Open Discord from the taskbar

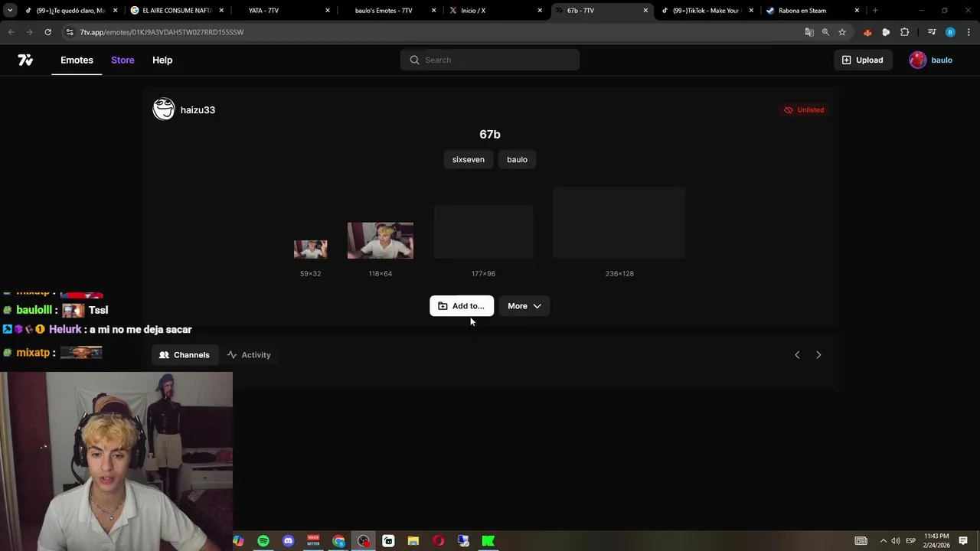click(x=288, y=541)
